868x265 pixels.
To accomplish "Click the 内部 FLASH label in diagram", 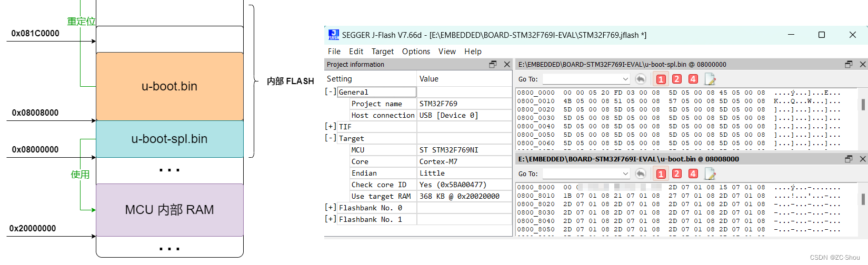I will pos(290,81).
